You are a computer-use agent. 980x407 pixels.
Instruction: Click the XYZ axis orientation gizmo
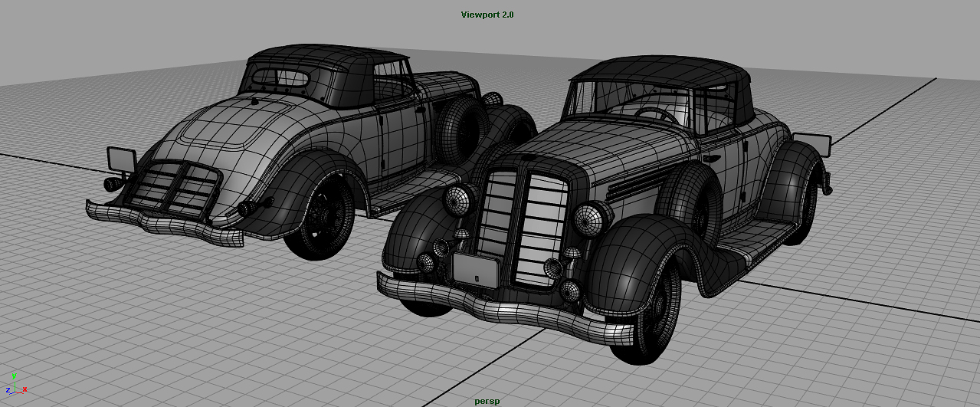pos(15,383)
